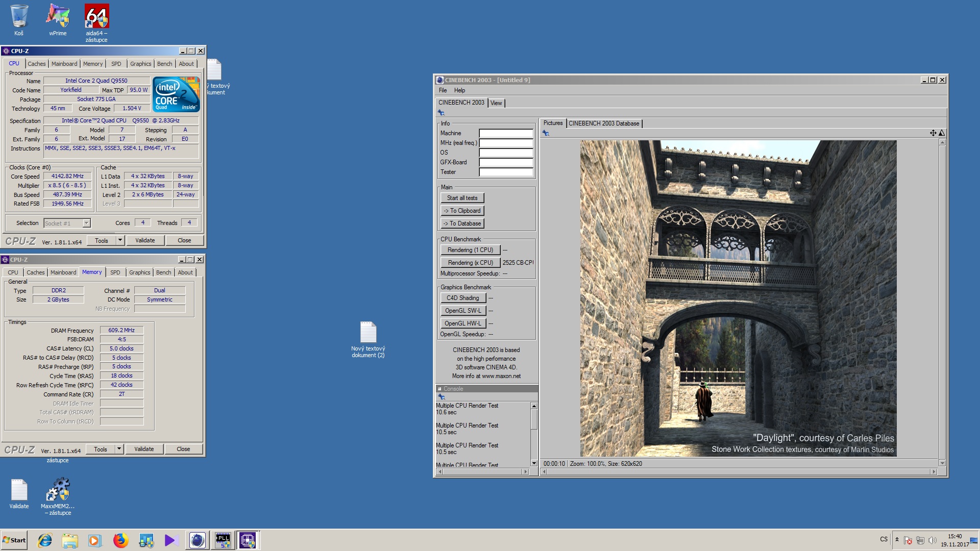
Task: Click the pin icon in the Pictures panel toolbar
Action: (546, 133)
